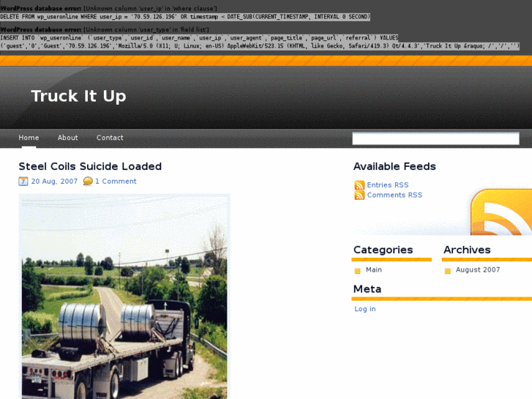
Task: Select the Main category
Action: [x=374, y=269]
